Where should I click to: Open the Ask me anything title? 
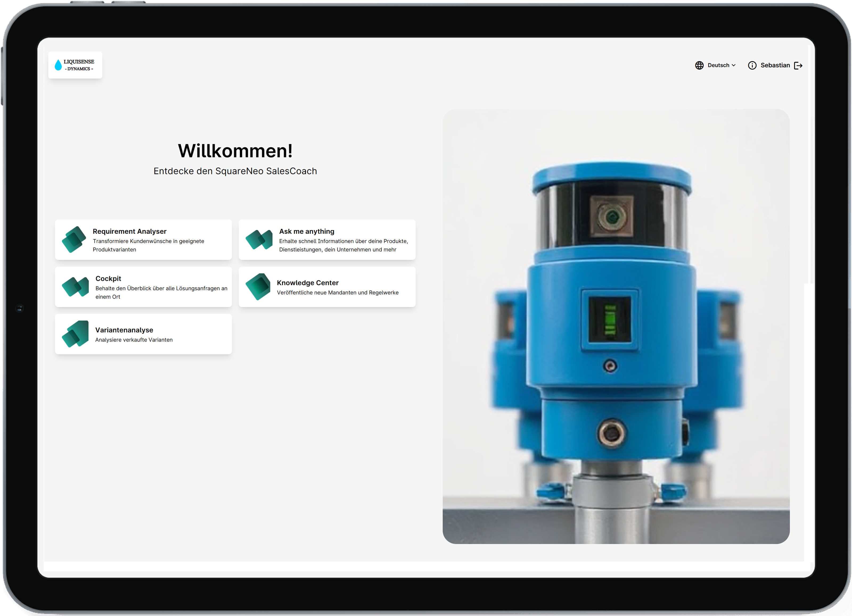pyautogui.click(x=306, y=231)
